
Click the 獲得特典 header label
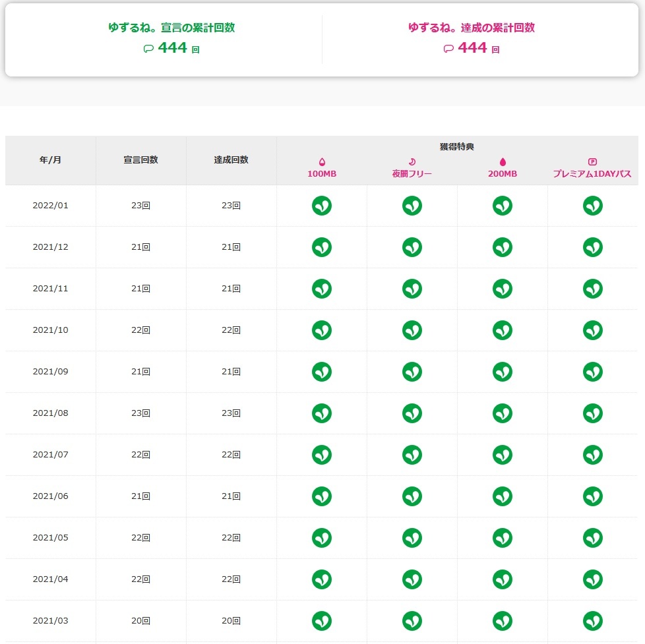pos(457,147)
